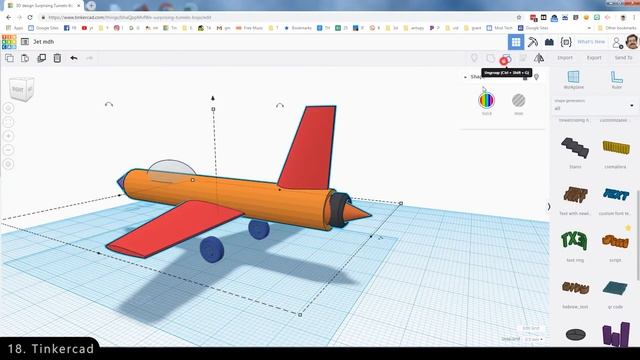The height and width of the screenshot is (360, 640).
Task: Open the shape generators category dropdown
Action: coord(594,105)
